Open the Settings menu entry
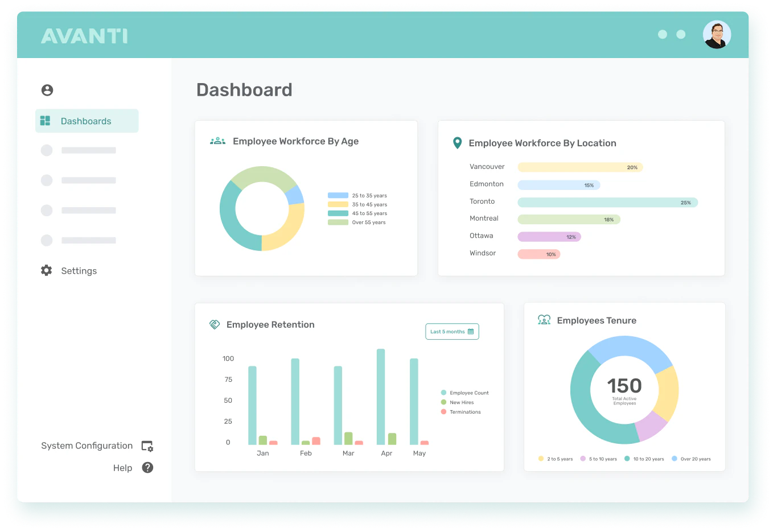The image size is (773, 532). pos(79,270)
